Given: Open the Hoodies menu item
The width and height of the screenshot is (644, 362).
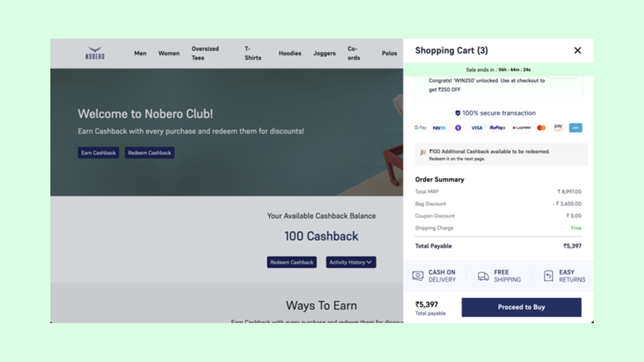Looking at the screenshot, I should 290,53.
